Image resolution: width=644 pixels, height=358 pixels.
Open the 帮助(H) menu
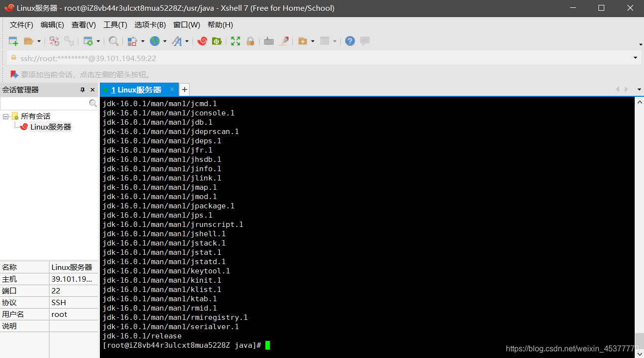[x=220, y=25]
